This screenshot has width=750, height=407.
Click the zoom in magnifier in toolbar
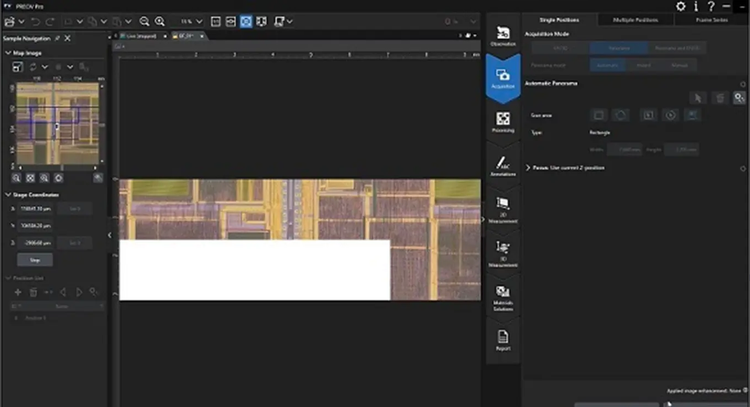(159, 21)
